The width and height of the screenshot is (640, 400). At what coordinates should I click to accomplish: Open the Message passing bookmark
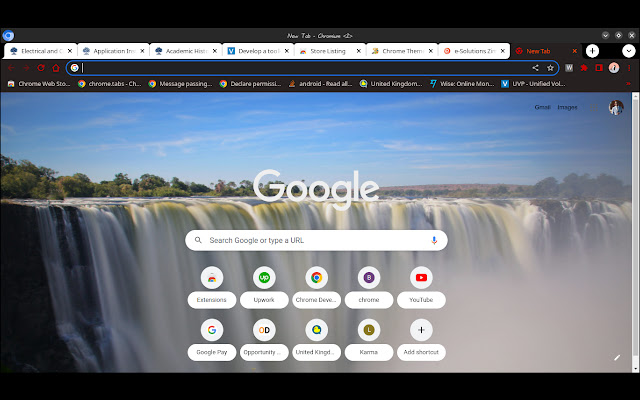(x=180, y=84)
